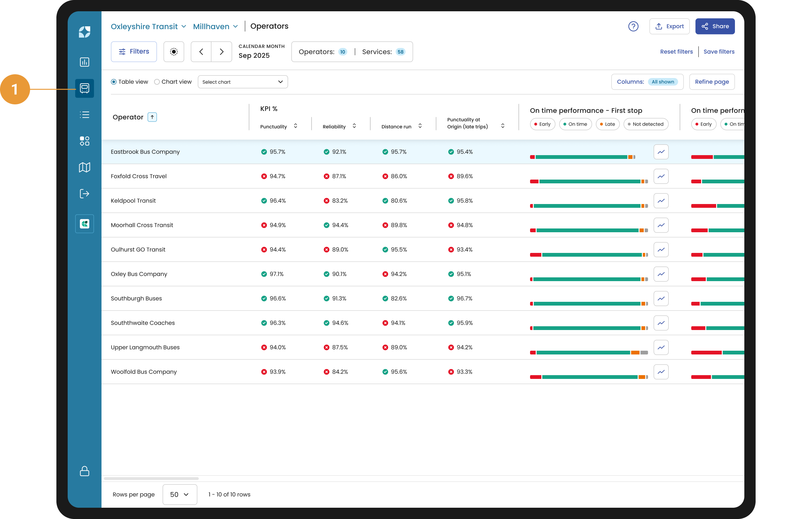
Task: Open the dashboard chart icon in sidebar
Action: (x=84, y=62)
